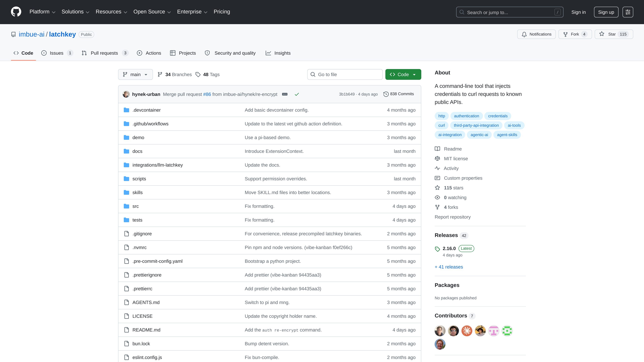Open the 2.16.0 latest release
The image size is (644, 362).
449,249
